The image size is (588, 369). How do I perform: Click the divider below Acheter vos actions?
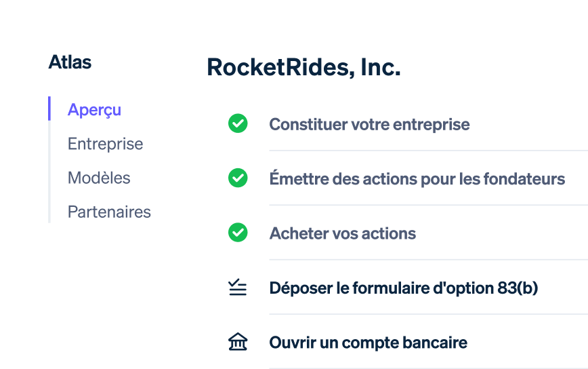pos(428,259)
